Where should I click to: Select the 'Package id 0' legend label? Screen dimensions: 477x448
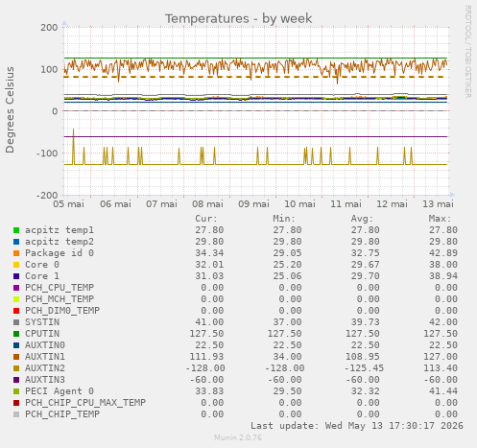click(60, 253)
